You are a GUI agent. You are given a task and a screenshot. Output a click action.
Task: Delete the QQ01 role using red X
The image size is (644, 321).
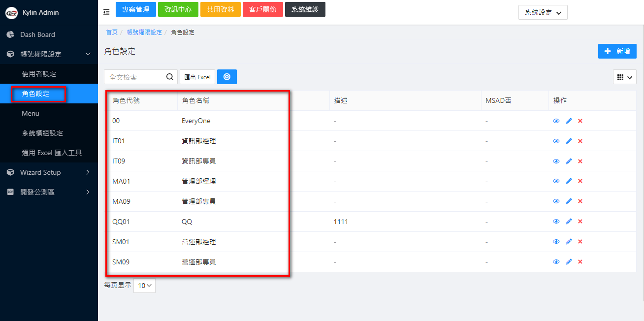580,222
